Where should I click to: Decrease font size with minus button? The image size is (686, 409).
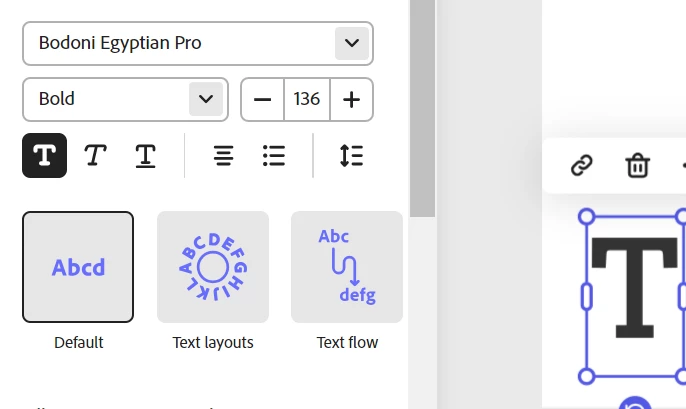point(262,99)
